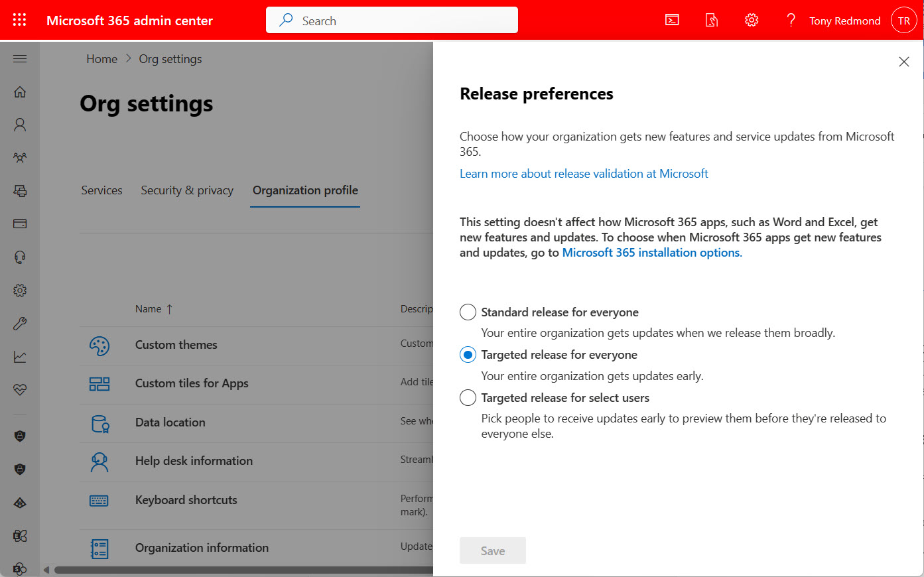Image resolution: width=924 pixels, height=577 pixels.
Task: Open the app launcher waffle icon
Action: click(19, 20)
